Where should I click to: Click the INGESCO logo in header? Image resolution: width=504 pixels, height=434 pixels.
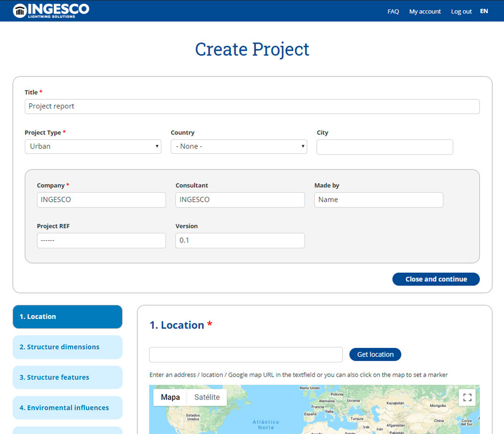point(51,10)
